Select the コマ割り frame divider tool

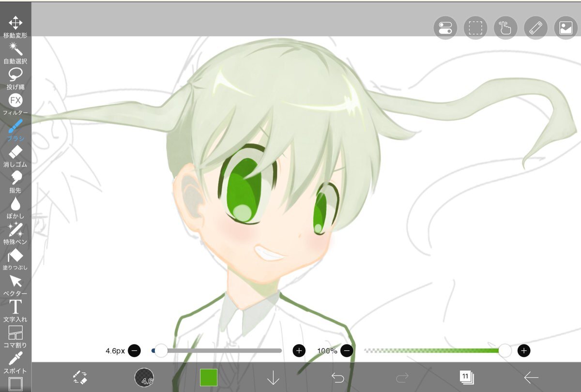tap(15, 337)
